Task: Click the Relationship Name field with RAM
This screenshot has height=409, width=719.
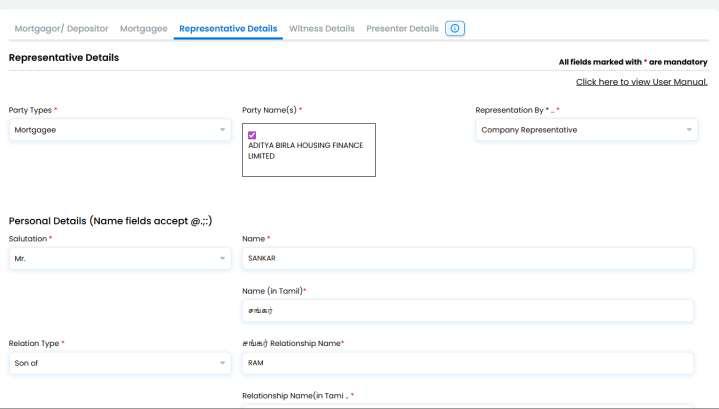Action: click(468, 363)
